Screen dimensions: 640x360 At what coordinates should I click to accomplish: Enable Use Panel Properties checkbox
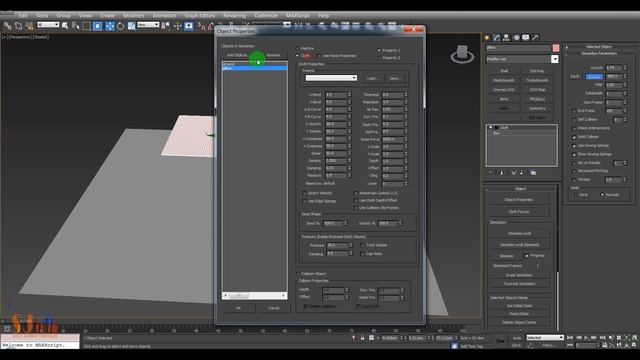(x=319, y=56)
